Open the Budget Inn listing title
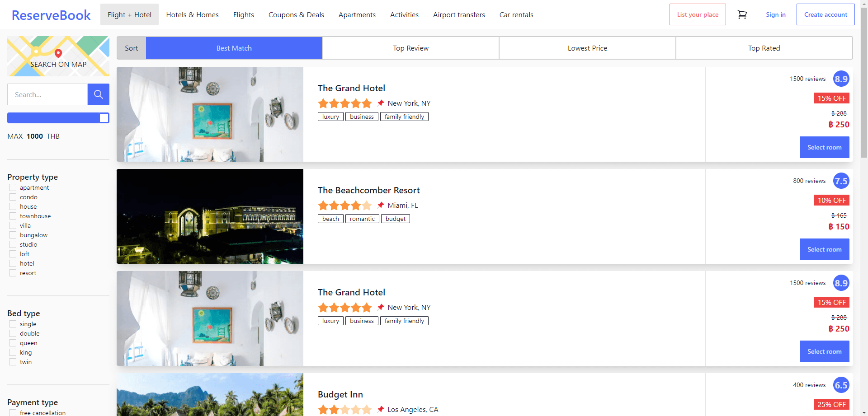This screenshot has height=416, width=868. (x=340, y=394)
